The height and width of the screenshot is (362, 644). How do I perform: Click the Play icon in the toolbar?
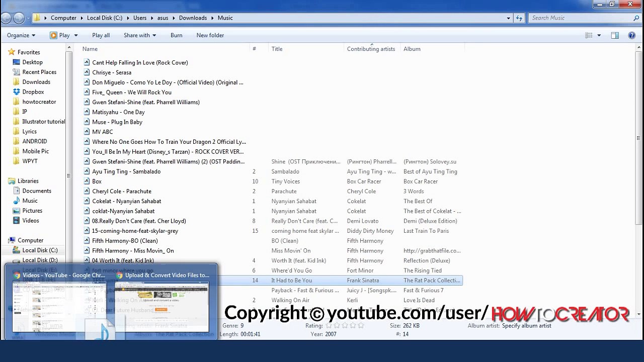(x=53, y=35)
